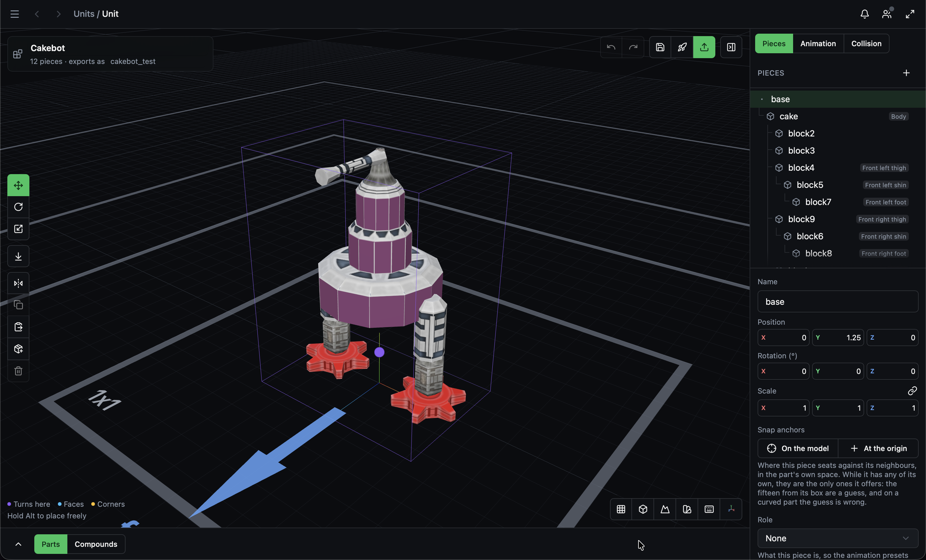This screenshot has width=926, height=560.
Task: Go to Units in the breadcrumb
Action: click(84, 14)
